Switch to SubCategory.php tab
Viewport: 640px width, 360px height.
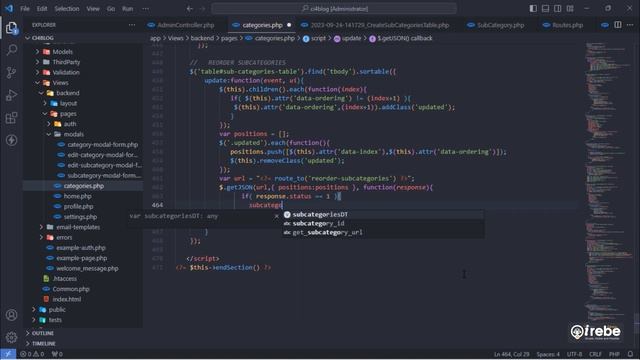[496, 25]
